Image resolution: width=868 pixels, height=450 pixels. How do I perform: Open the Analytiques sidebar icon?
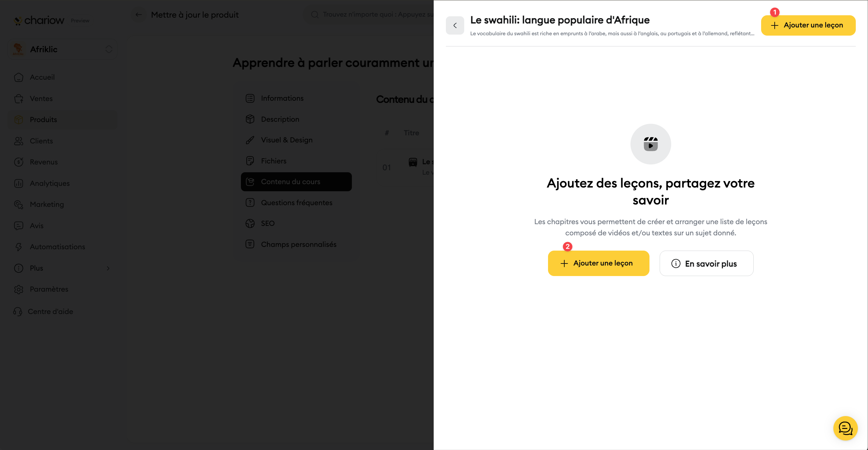tap(19, 183)
